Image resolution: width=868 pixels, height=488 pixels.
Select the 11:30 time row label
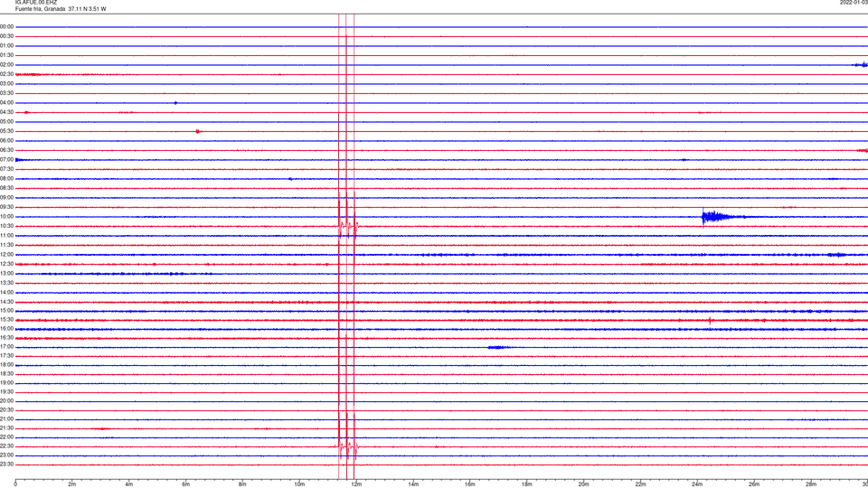pyautogui.click(x=7, y=245)
